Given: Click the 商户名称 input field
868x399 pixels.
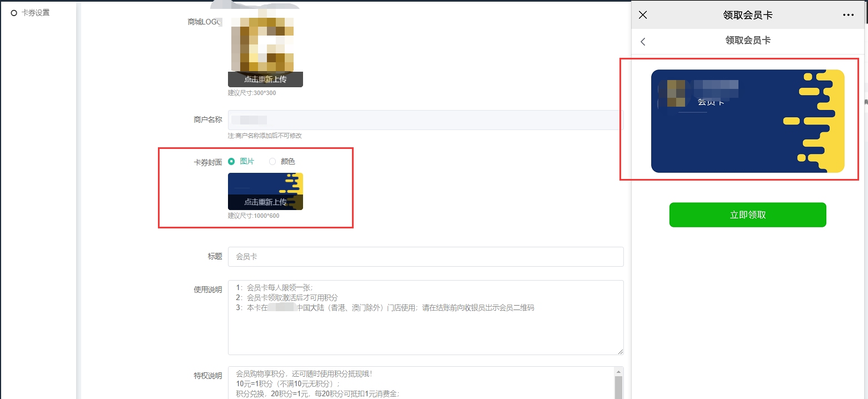Looking at the screenshot, I should click(x=425, y=120).
